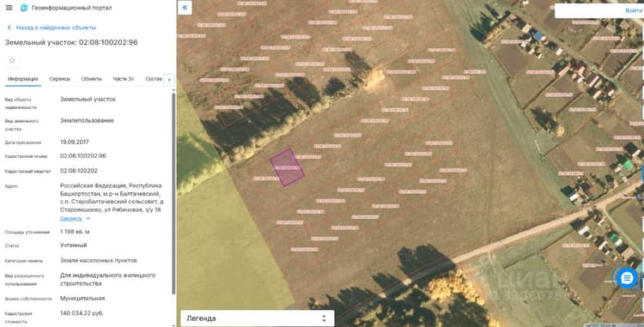
Task: Switch to the Части ЗУ tab
Action: click(124, 79)
